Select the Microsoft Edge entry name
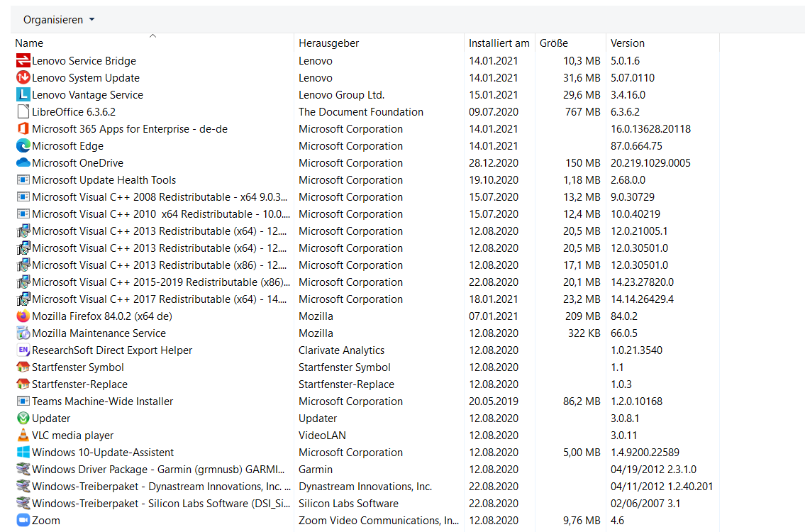 tap(67, 146)
